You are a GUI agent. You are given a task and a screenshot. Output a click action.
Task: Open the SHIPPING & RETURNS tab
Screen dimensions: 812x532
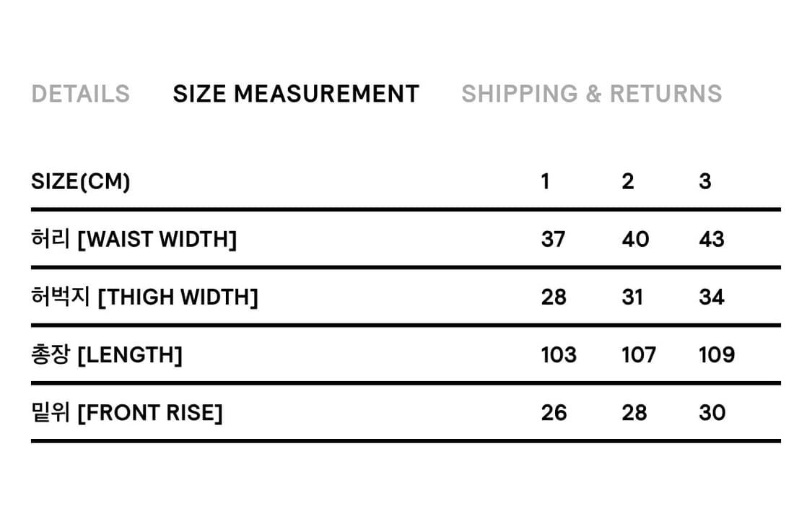[x=591, y=94]
